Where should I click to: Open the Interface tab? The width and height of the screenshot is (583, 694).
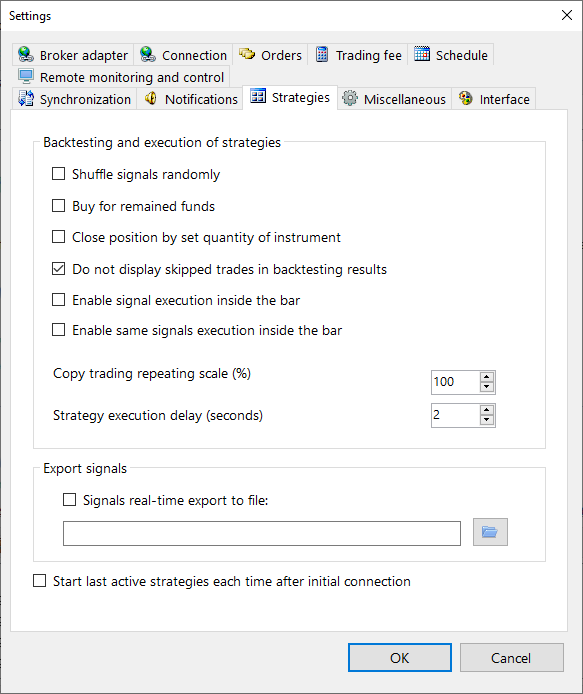(x=494, y=99)
